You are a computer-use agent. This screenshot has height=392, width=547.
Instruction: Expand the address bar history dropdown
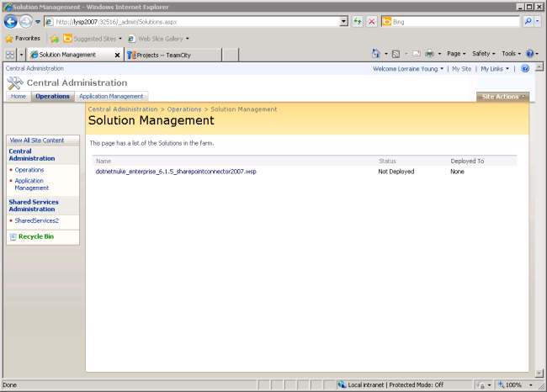[x=344, y=22]
